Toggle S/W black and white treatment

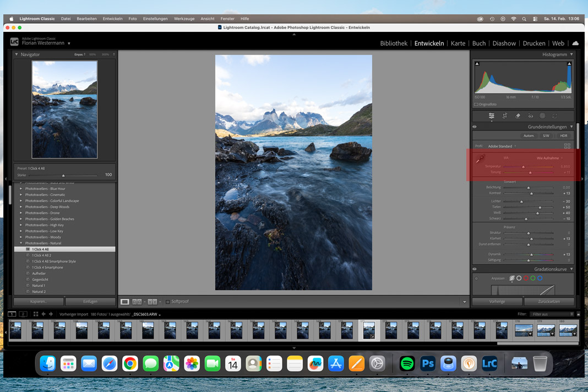coord(546,136)
